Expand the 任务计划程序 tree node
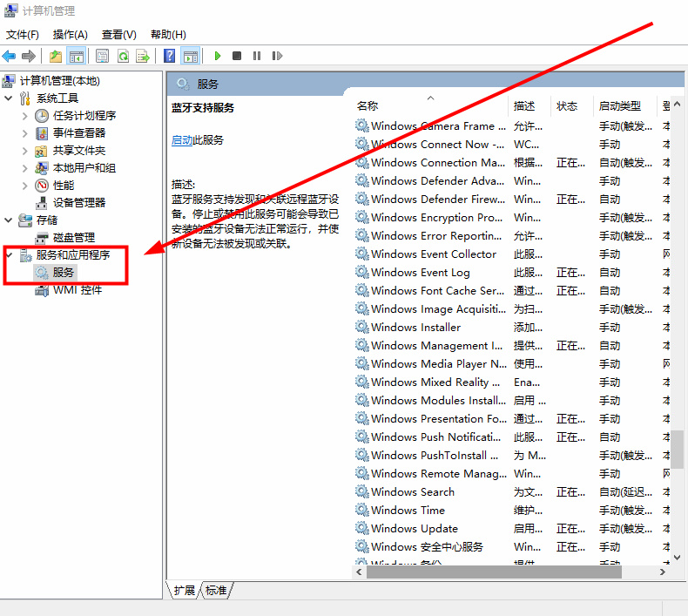This screenshot has width=688, height=616. pyautogui.click(x=25, y=116)
